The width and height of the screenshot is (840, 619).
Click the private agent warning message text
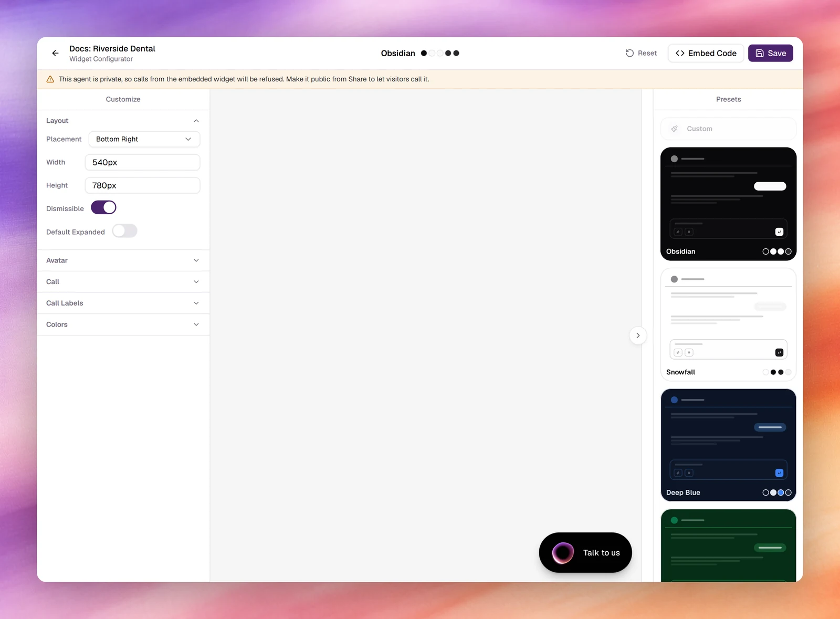(244, 79)
